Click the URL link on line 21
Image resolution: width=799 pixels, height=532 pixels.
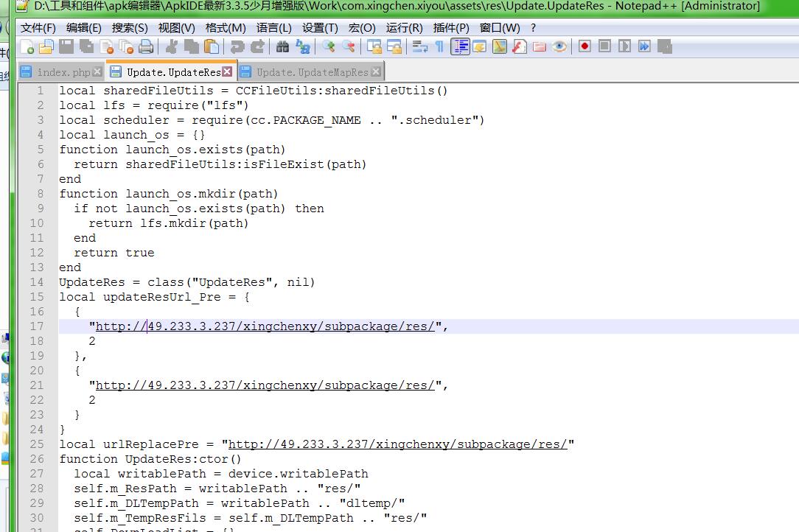pyautogui.click(x=265, y=385)
